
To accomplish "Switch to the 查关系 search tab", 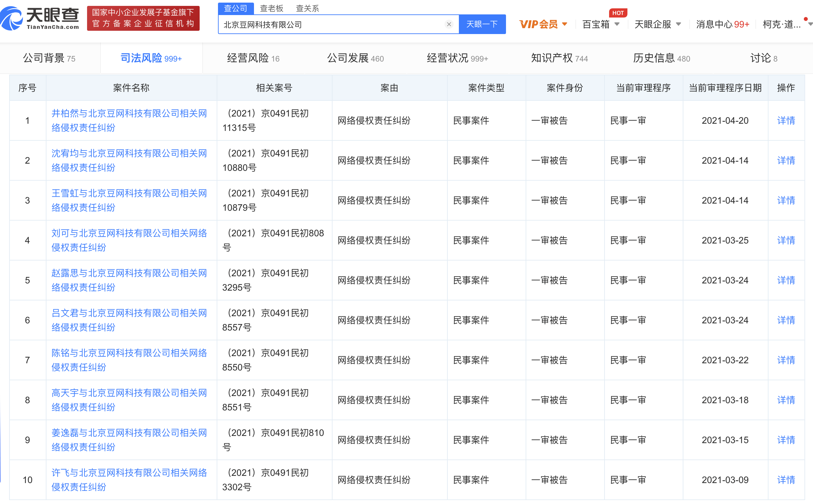I will [x=307, y=8].
